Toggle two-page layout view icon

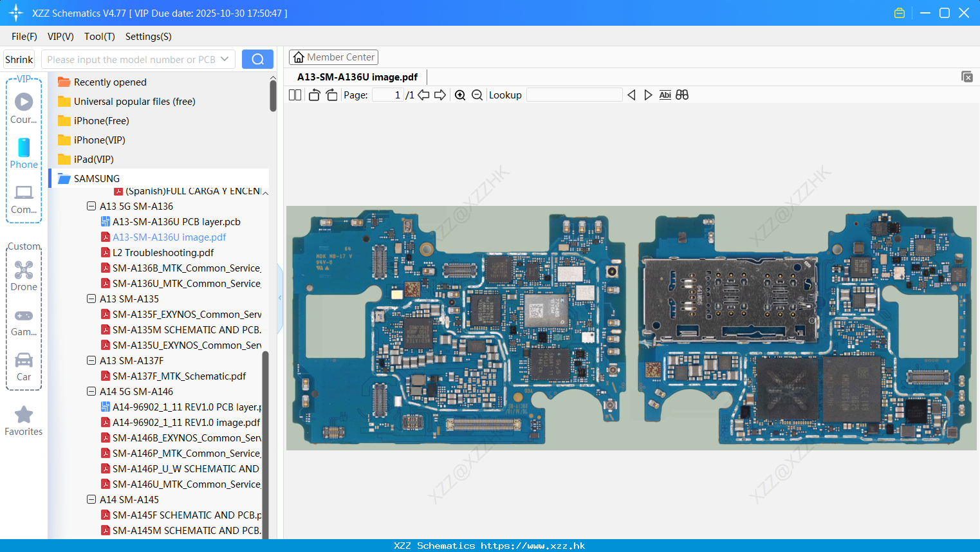tap(295, 95)
